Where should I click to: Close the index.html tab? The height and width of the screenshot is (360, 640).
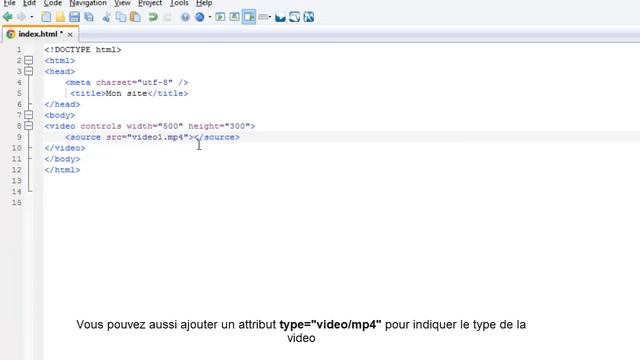pos(70,35)
